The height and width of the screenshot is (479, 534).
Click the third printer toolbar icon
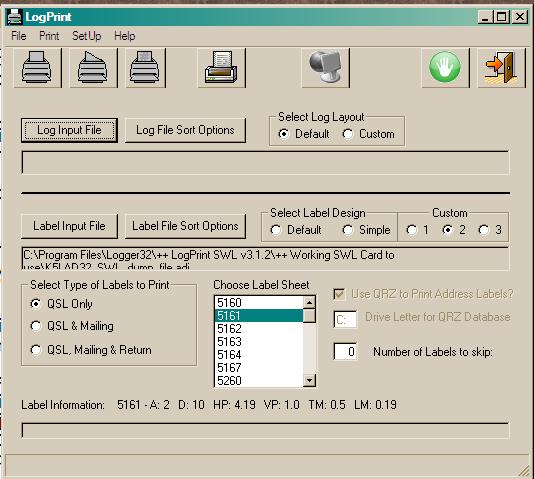tap(145, 67)
